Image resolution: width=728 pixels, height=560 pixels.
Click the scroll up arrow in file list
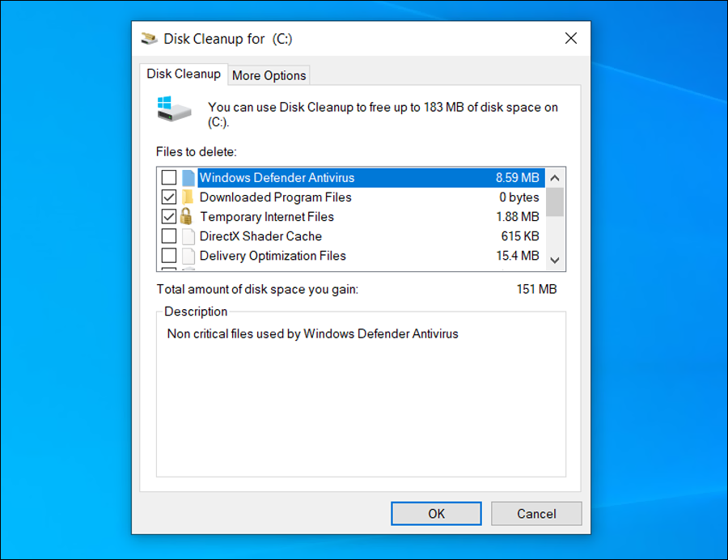[x=555, y=178]
